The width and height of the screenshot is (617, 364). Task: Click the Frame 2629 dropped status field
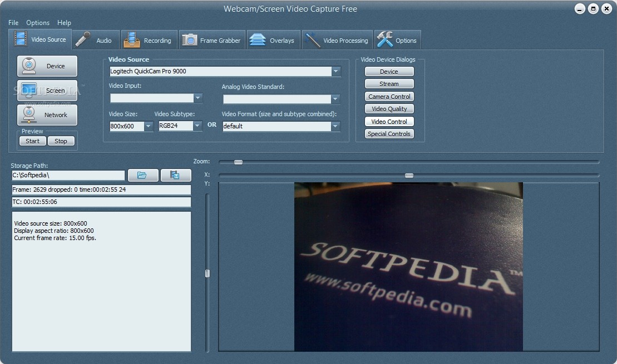pos(101,190)
